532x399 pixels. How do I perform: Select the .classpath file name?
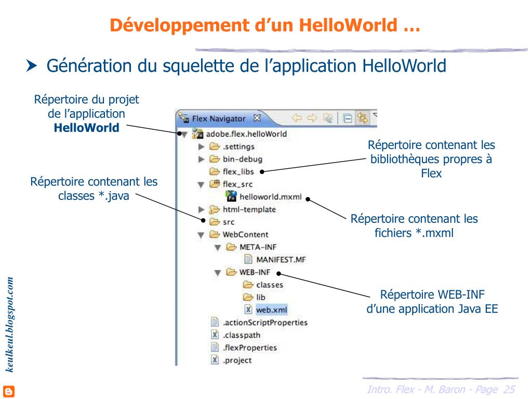coord(242,335)
